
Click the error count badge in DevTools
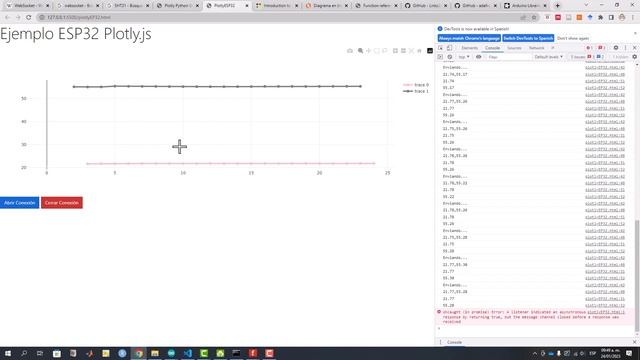click(589, 48)
